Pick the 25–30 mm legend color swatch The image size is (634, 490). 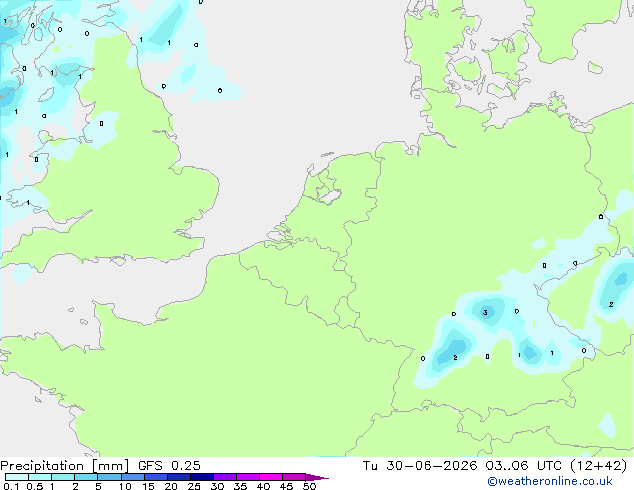click(x=201, y=477)
